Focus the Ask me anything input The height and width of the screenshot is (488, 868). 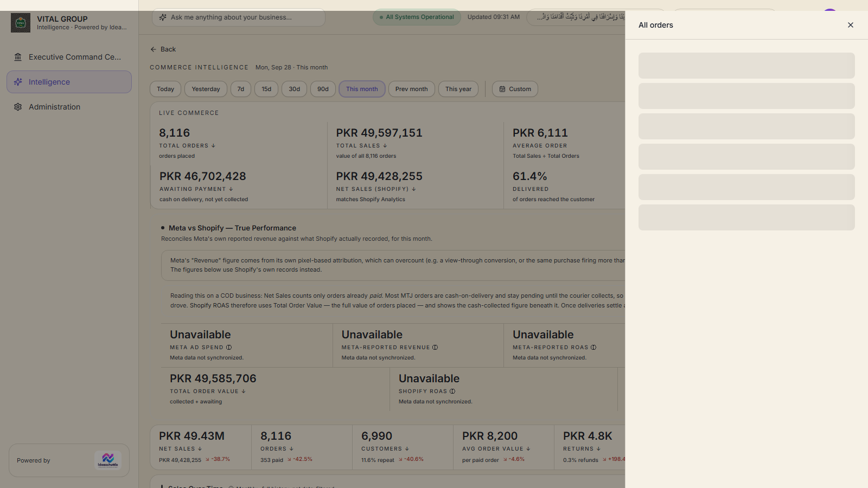pos(239,17)
